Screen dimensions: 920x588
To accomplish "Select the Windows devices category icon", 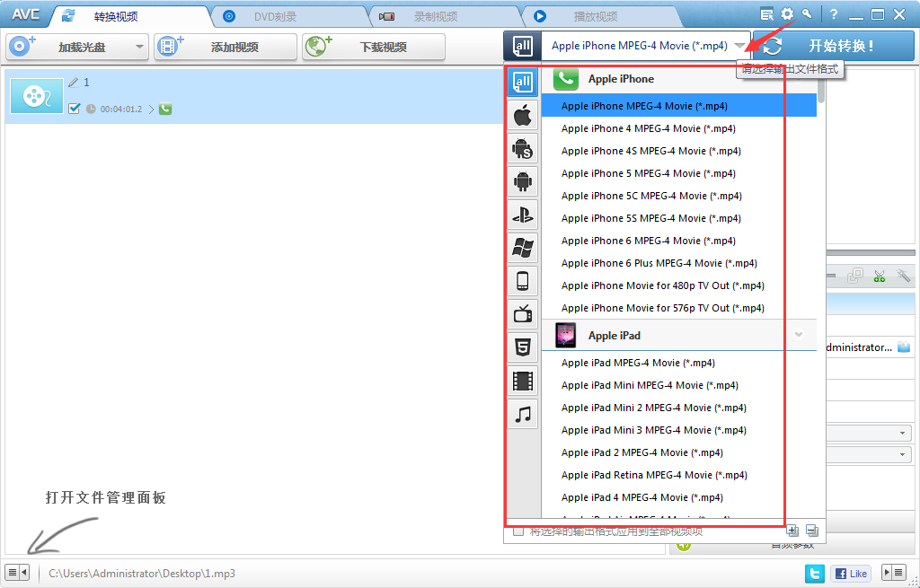I will pos(522,248).
